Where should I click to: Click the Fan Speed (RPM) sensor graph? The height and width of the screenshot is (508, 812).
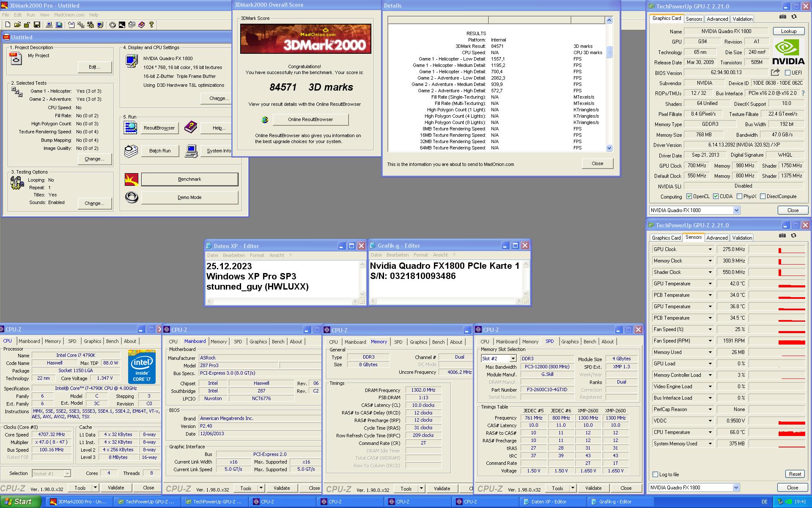pyautogui.click(x=776, y=341)
